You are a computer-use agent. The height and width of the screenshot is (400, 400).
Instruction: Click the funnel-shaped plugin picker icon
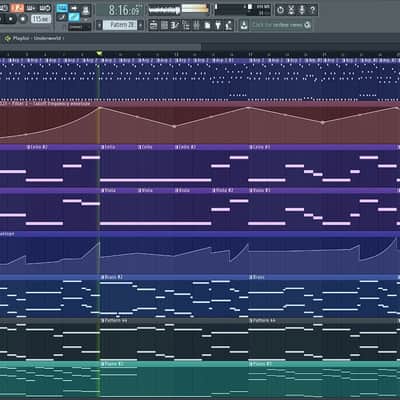[x=218, y=25]
